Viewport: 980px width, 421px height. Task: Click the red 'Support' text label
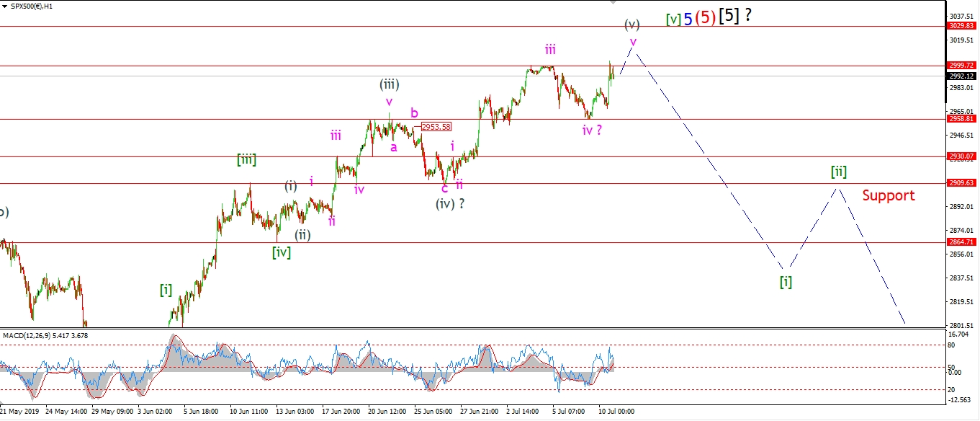(889, 195)
